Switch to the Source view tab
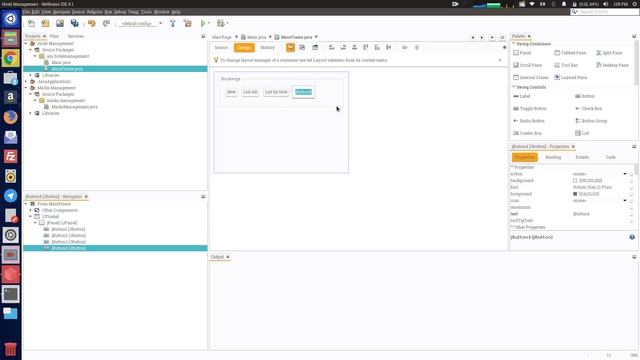 coord(221,47)
